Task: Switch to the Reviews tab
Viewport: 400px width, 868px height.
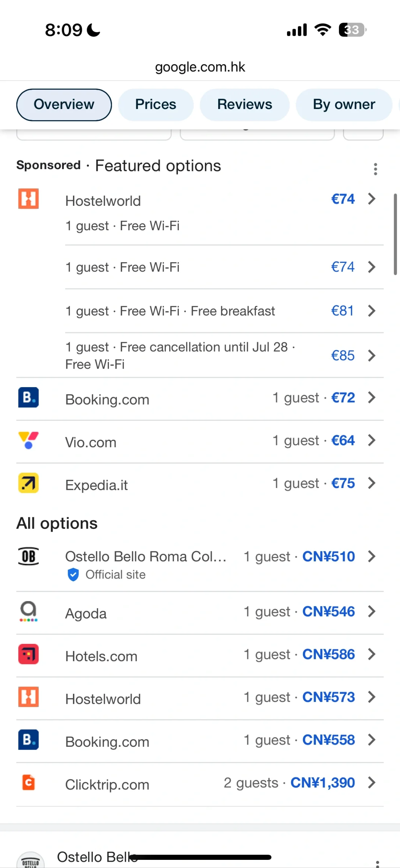Action: pyautogui.click(x=244, y=105)
